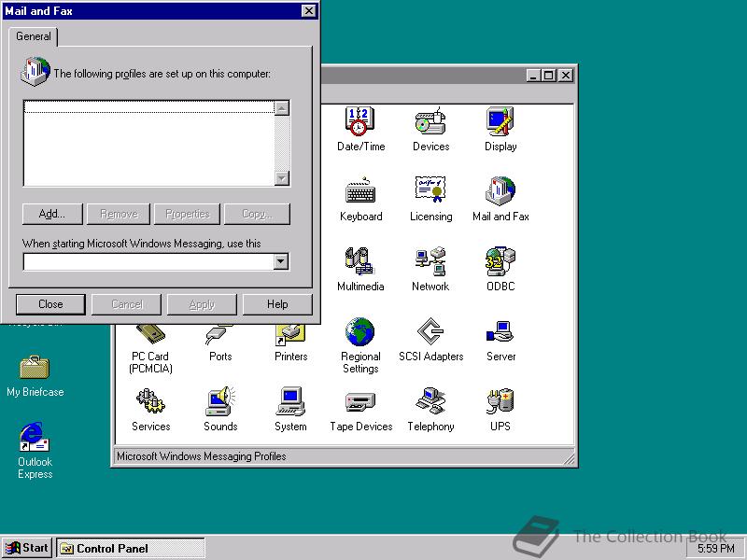The width and height of the screenshot is (747, 560).
Task: Click the profiles list scroll down arrow
Action: (x=282, y=178)
